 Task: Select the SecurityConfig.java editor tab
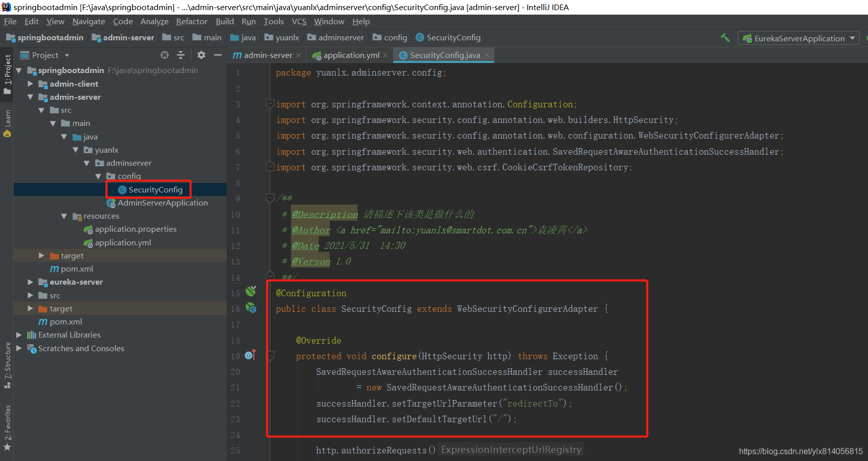[x=445, y=55]
